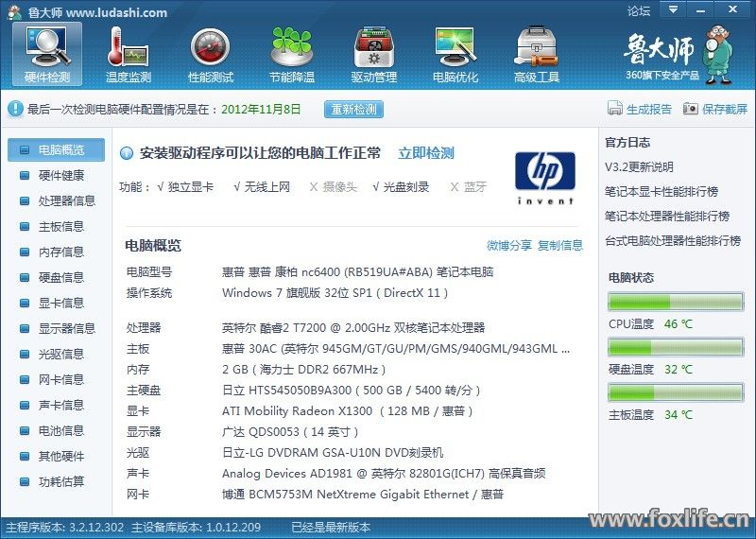Open the 驱动管理 driver management icon
The height and width of the screenshot is (539, 756).
pos(374,53)
